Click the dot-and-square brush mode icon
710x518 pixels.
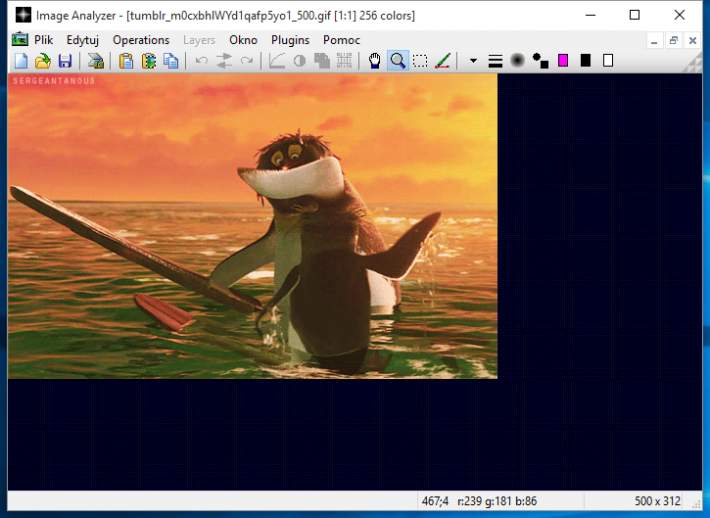tap(540, 61)
